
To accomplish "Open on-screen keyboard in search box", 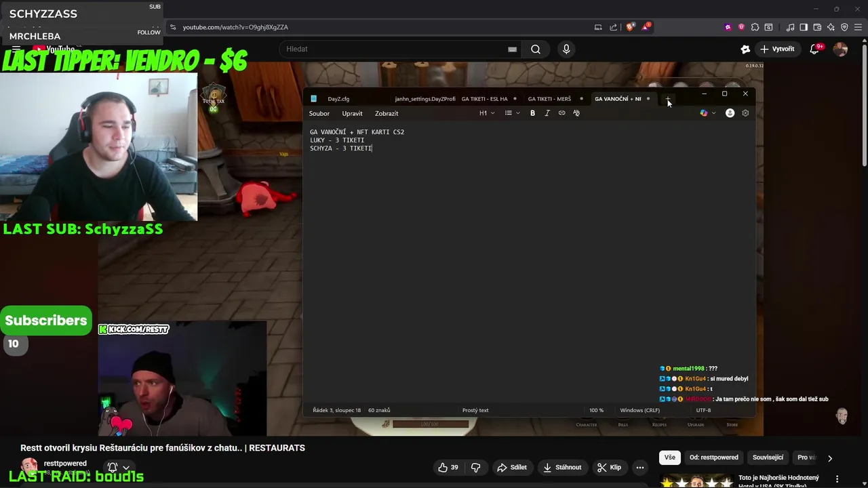I will (512, 49).
